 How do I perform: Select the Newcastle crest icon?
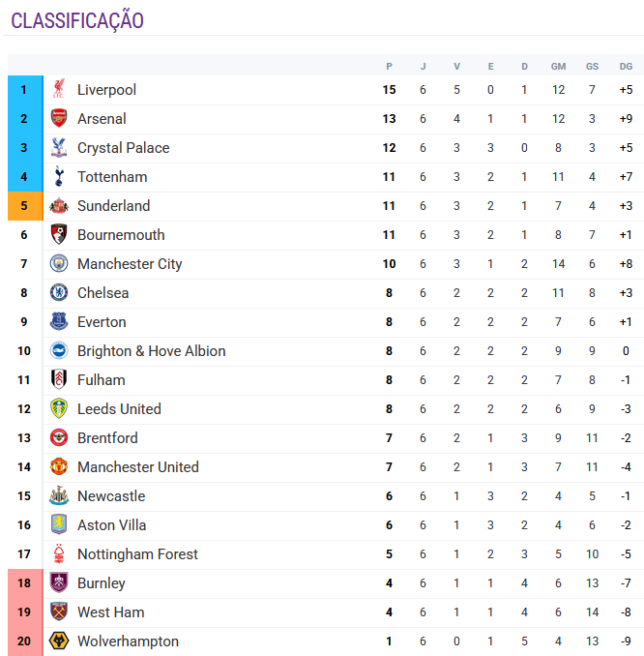(x=59, y=496)
